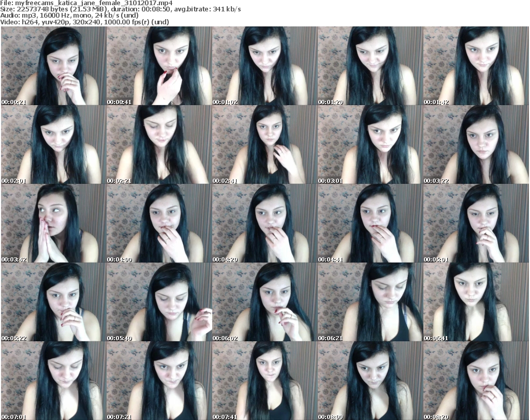The height and width of the screenshot is (420, 530).
Task: Pick the frame labeled 00:02:41
Action: [264, 144]
